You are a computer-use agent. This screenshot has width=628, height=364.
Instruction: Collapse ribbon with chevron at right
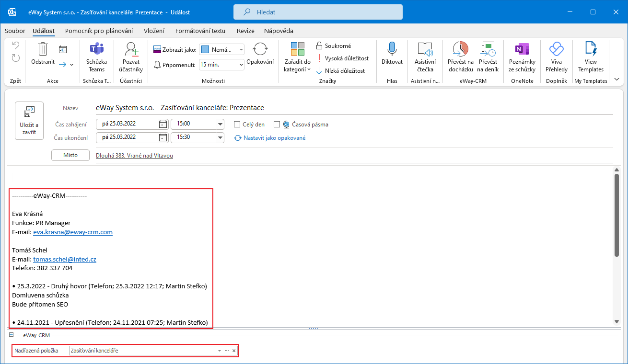click(x=616, y=79)
